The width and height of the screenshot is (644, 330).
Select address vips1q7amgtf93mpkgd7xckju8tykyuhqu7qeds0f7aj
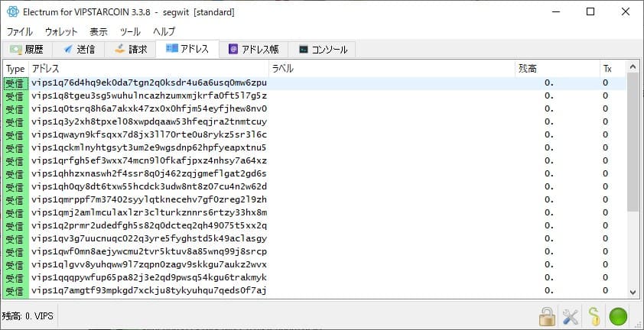149,291
